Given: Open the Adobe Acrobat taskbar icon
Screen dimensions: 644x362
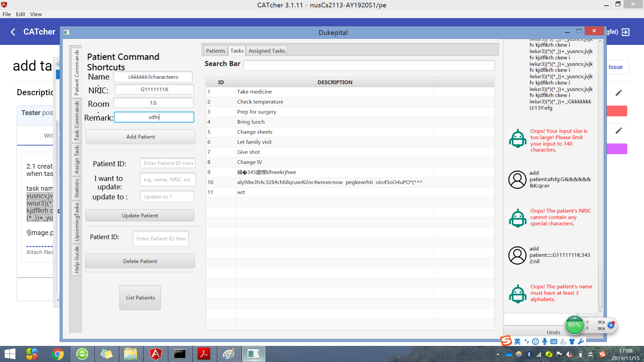Looking at the screenshot, I should tap(204, 354).
